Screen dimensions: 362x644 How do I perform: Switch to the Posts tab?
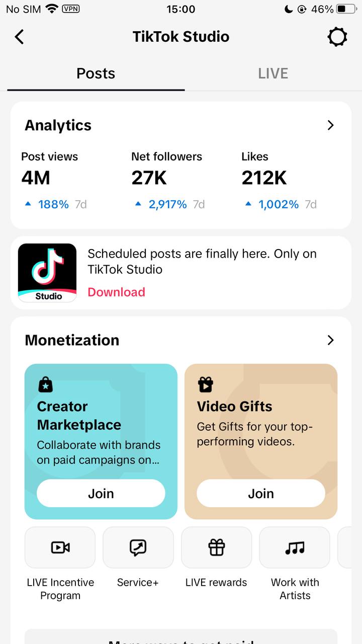[96, 73]
